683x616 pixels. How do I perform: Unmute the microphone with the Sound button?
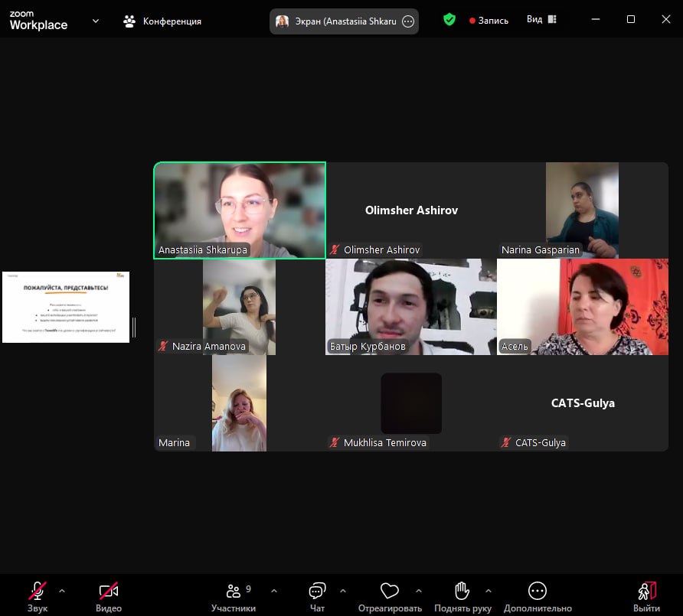pyautogui.click(x=37, y=592)
